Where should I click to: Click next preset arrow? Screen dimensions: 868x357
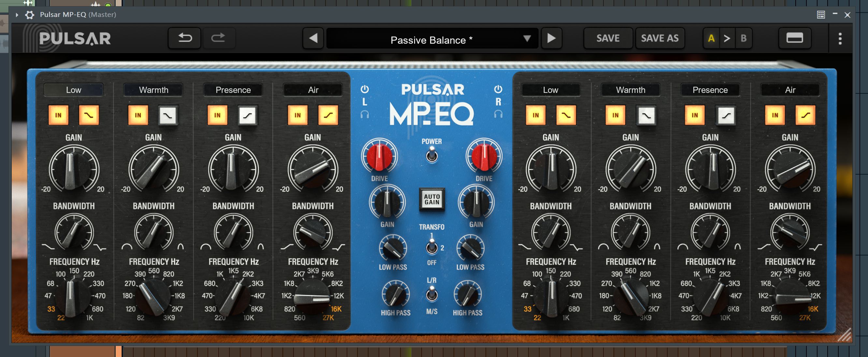click(x=552, y=38)
